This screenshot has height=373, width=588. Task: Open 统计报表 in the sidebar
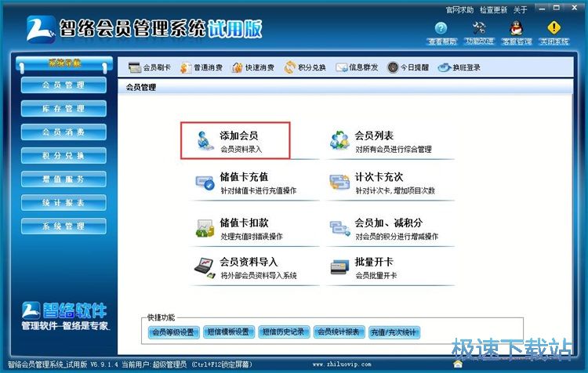click(x=64, y=203)
